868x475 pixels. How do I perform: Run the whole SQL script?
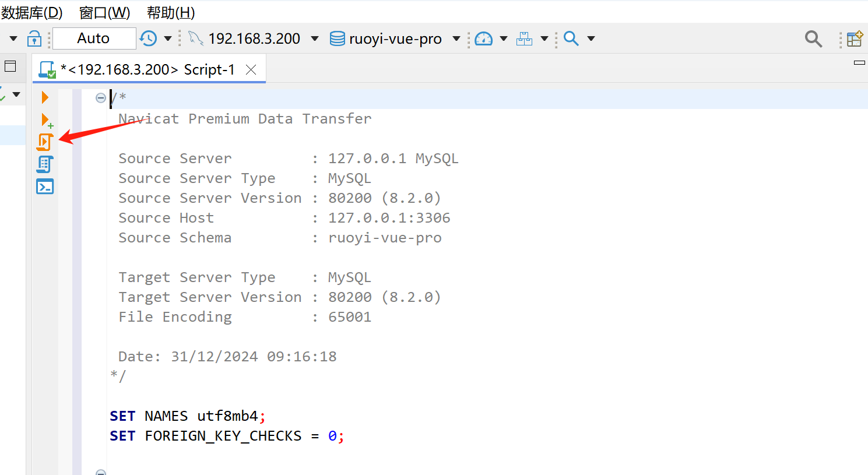(x=45, y=142)
